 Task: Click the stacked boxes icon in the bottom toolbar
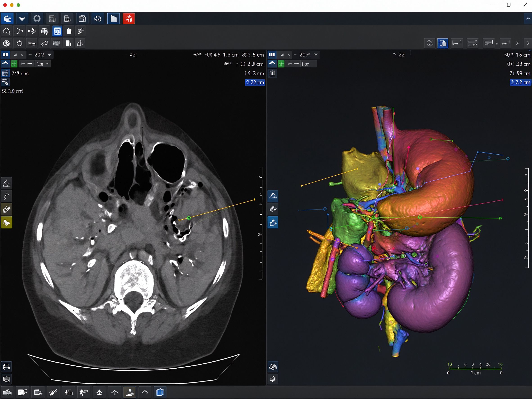[69, 392]
